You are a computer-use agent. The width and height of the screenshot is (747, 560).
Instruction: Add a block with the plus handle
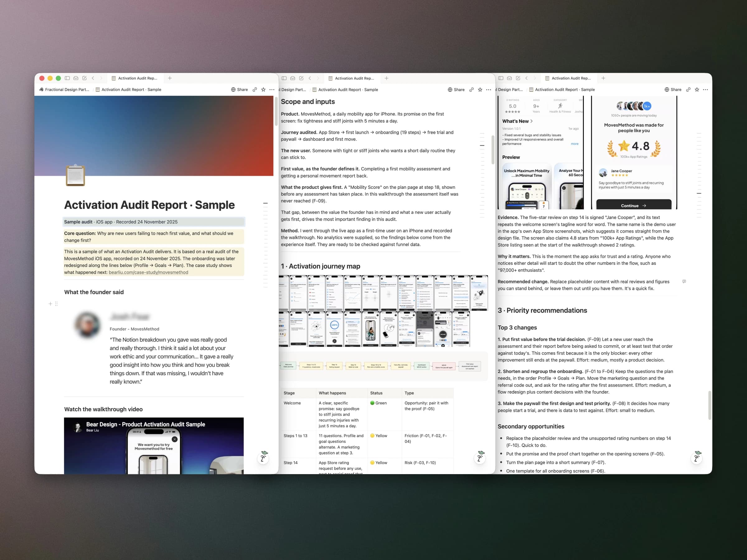50,304
